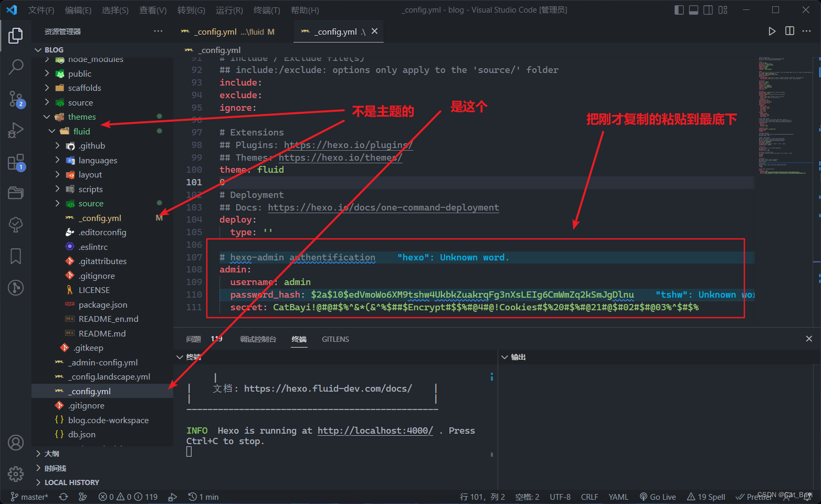Open Source Control view with badge 2

tap(16, 98)
